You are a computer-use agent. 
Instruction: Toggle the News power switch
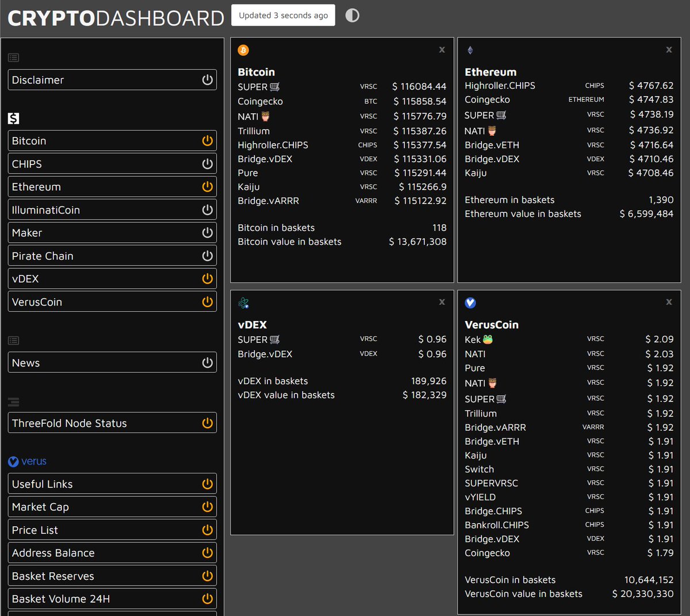[x=208, y=363]
